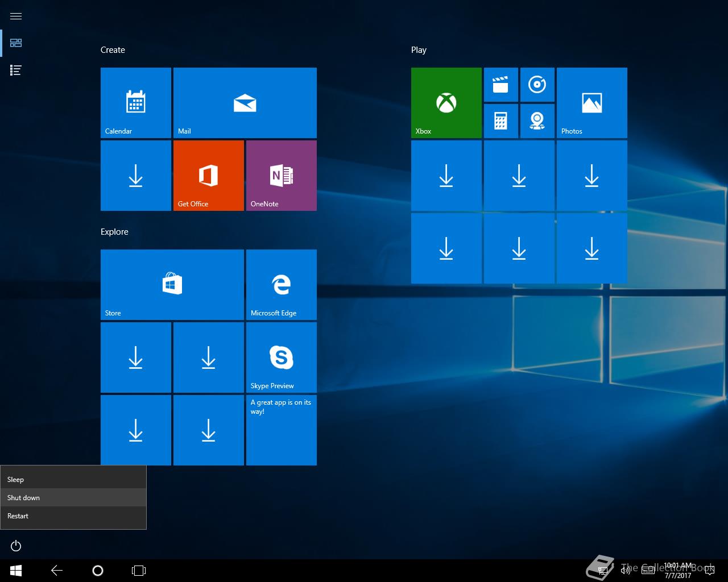Click the Play group heading

click(419, 50)
